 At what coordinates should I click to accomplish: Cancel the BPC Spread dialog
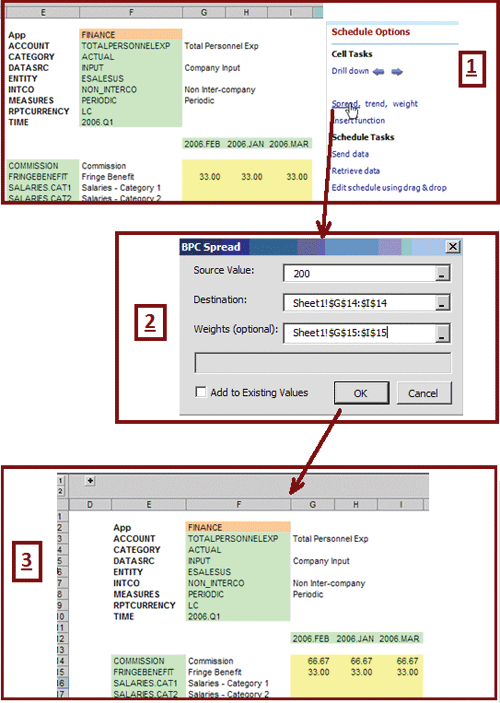(423, 393)
